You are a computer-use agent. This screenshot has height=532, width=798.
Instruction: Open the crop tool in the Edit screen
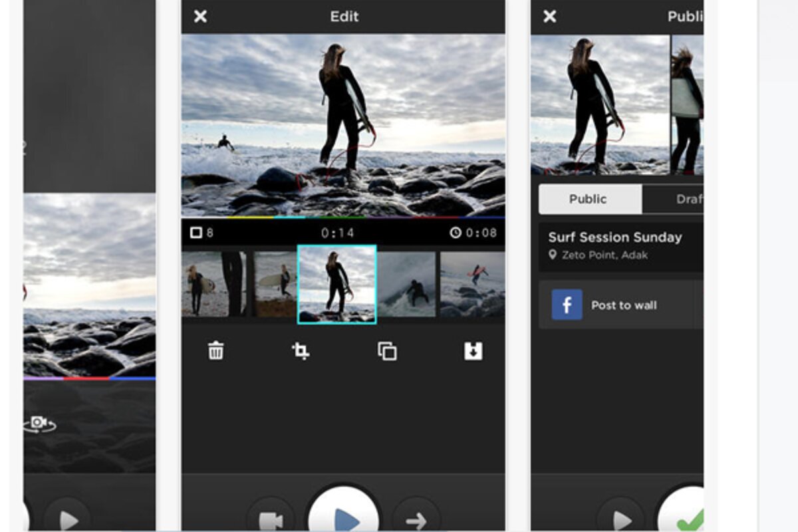(301, 350)
